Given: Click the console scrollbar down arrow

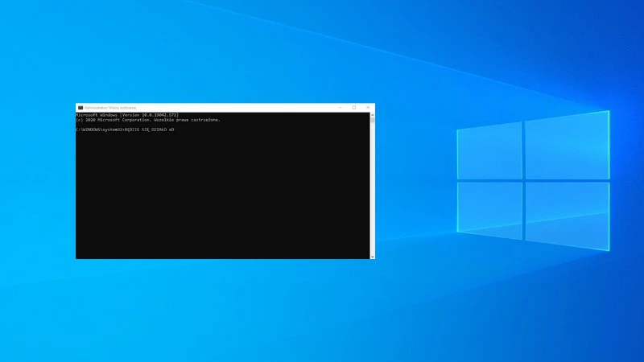Looking at the screenshot, I should (372, 256).
